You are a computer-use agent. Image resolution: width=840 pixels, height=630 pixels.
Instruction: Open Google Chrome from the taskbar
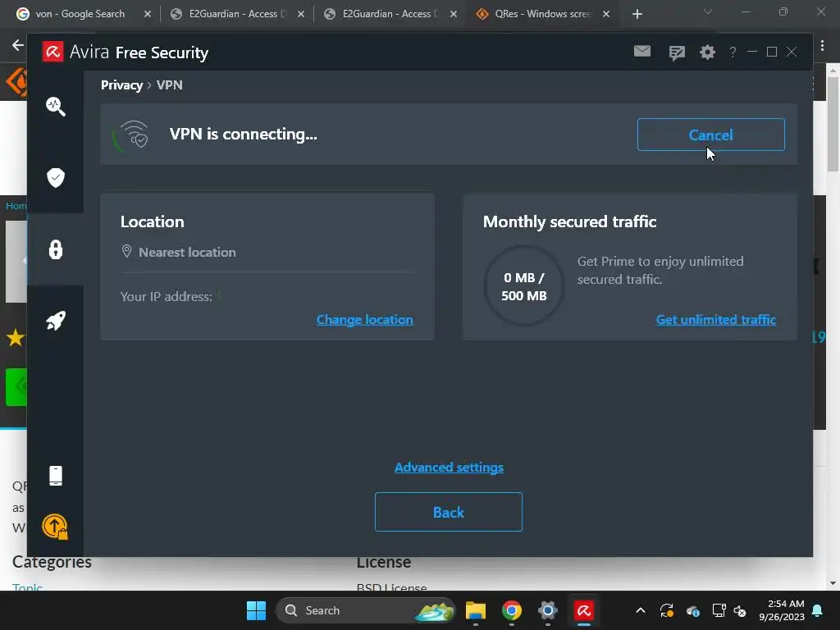pyautogui.click(x=512, y=610)
